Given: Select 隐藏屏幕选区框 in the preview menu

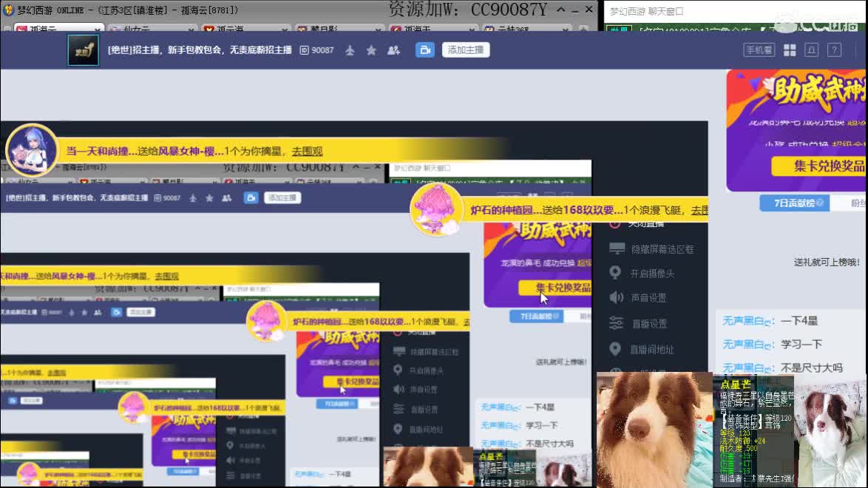Looking at the screenshot, I should 662,249.
